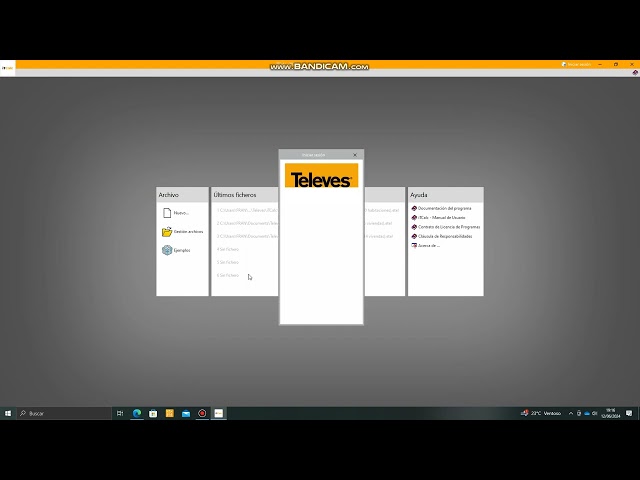Screen dimensions: 640x480
Task: Click the Acerca de icon
Action: click(414, 246)
